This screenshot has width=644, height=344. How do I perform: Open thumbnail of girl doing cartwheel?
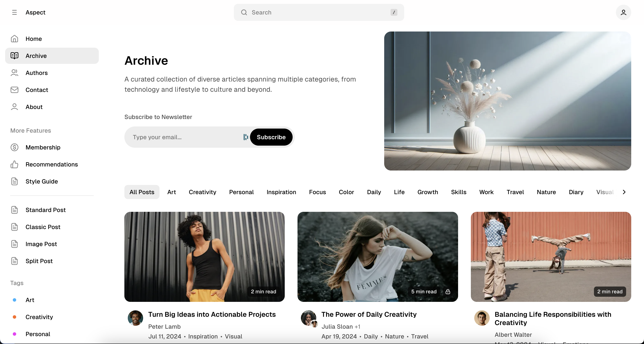[551, 257]
